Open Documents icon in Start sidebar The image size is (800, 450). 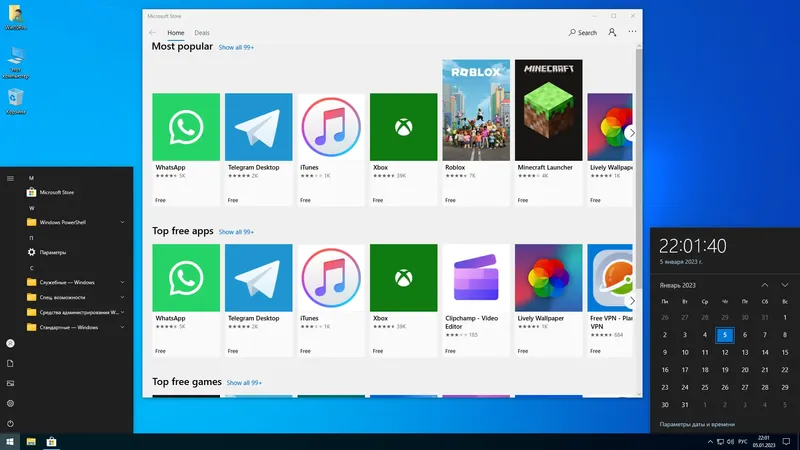pos(10,363)
